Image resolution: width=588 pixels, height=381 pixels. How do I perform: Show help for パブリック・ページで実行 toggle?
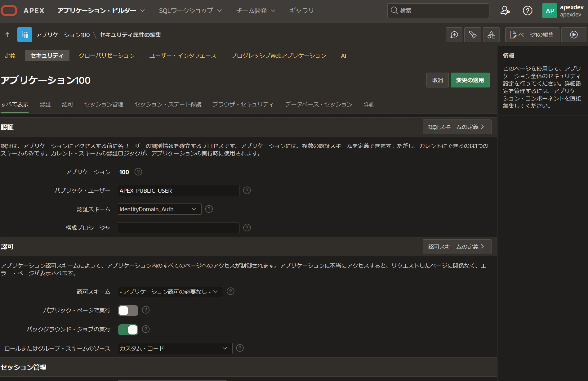[146, 310]
